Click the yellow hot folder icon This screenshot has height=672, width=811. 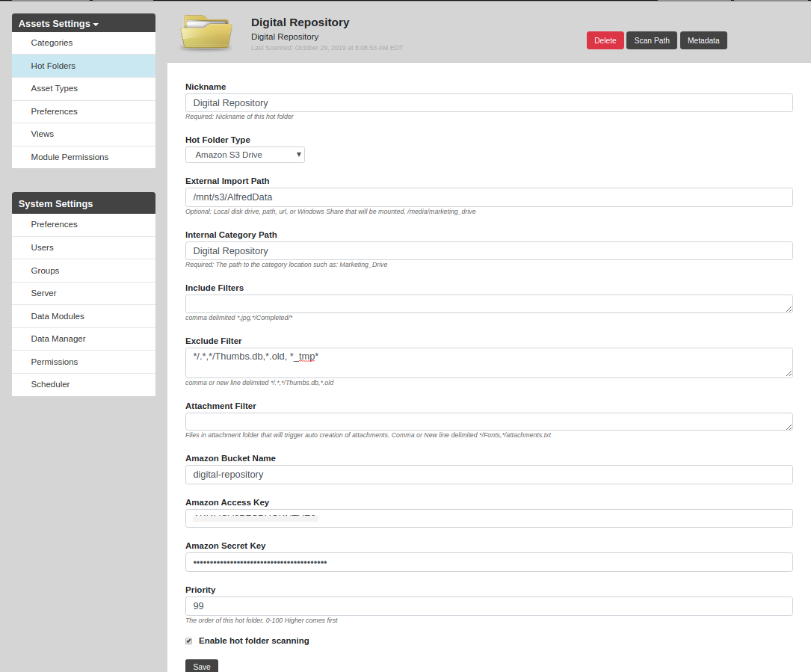tap(206, 33)
